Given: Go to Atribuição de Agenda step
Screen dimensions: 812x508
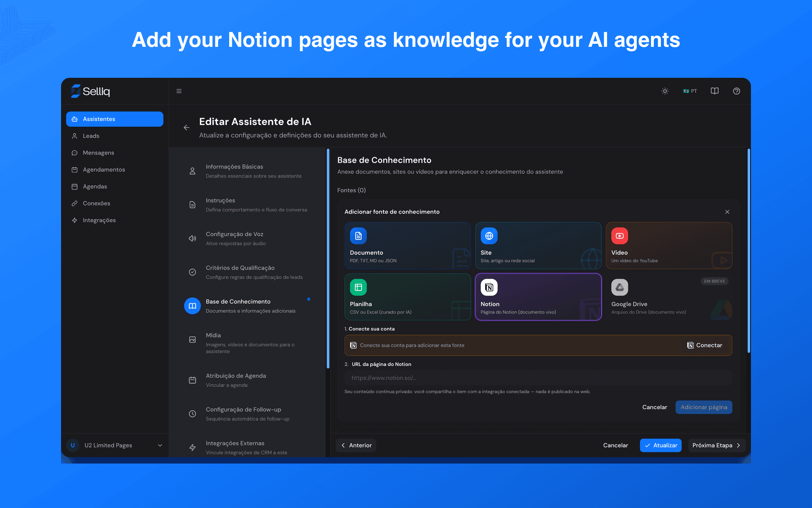Looking at the screenshot, I should click(x=247, y=380).
